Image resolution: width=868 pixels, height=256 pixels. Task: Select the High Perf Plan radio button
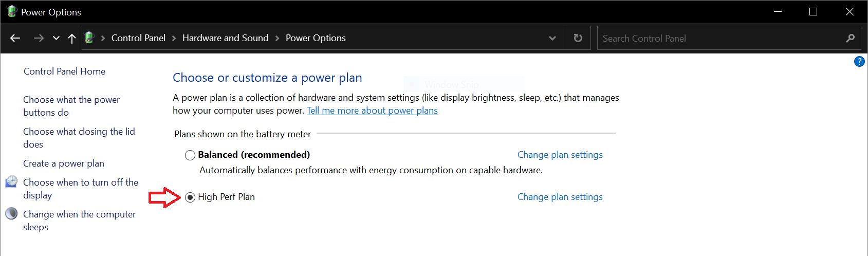point(190,197)
